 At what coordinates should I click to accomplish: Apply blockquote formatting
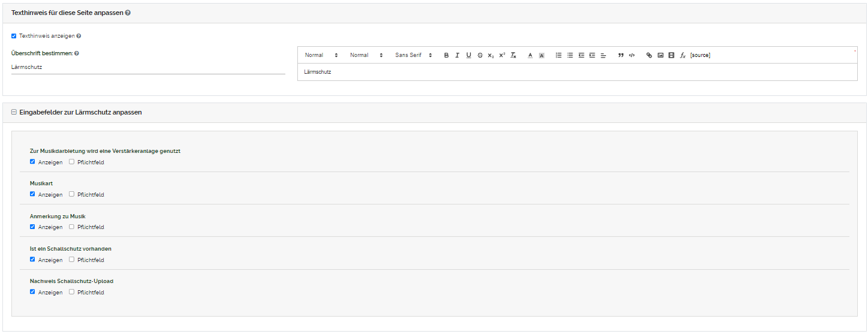pos(621,55)
